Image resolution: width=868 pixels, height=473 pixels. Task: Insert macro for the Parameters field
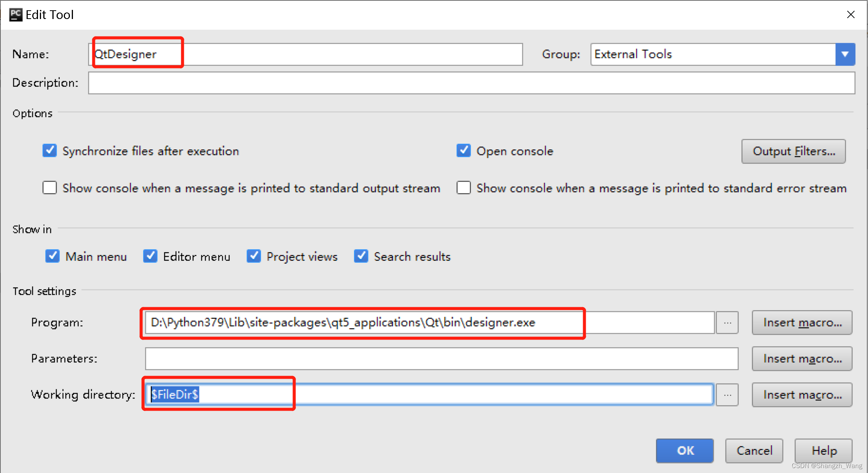coord(802,359)
